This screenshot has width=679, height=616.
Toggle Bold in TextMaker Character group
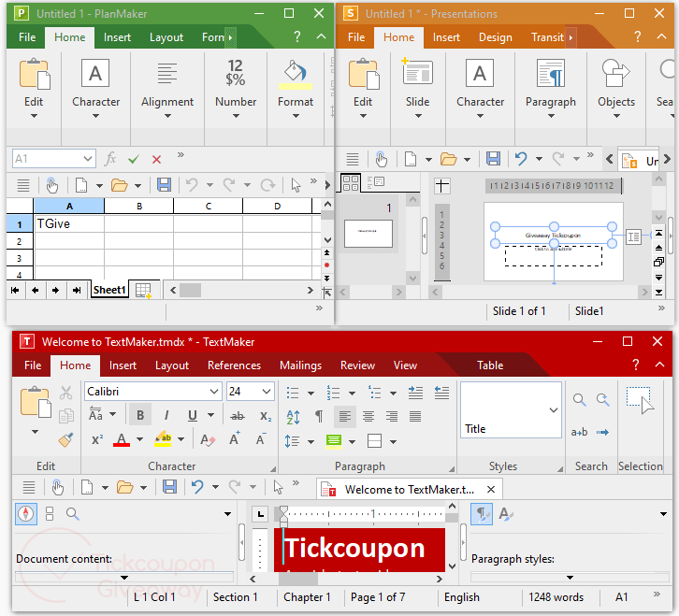pos(140,416)
